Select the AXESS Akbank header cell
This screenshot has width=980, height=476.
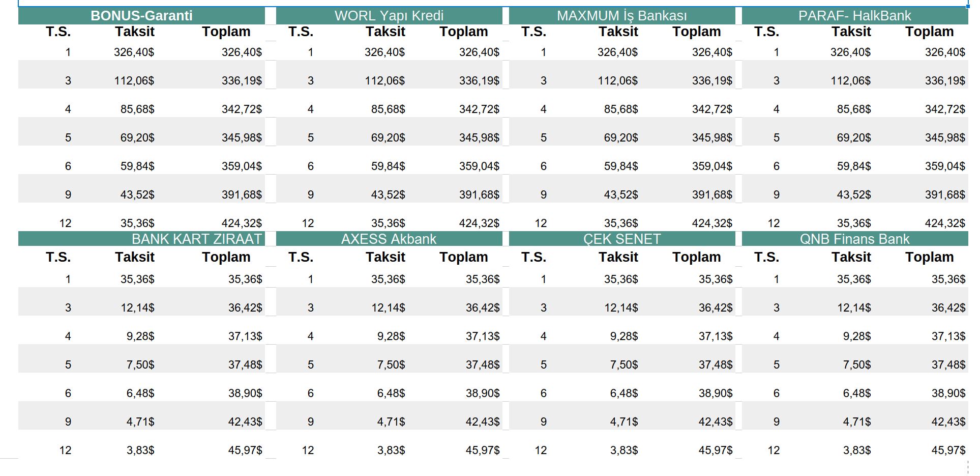(x=389, y=239)
